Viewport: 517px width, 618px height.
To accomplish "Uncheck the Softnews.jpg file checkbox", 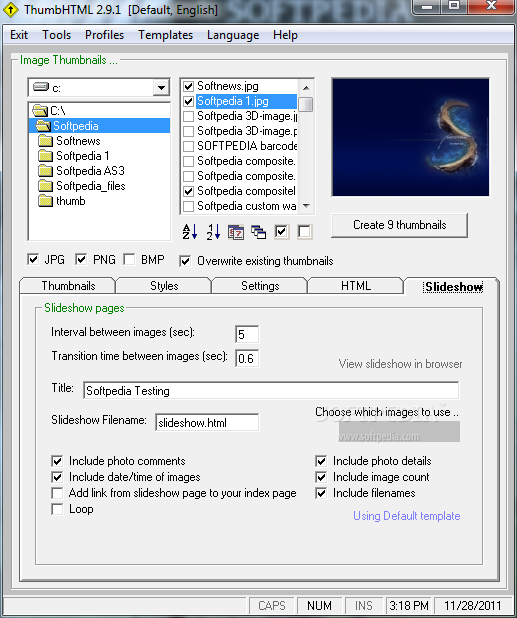I will click(x=189, y=86).
